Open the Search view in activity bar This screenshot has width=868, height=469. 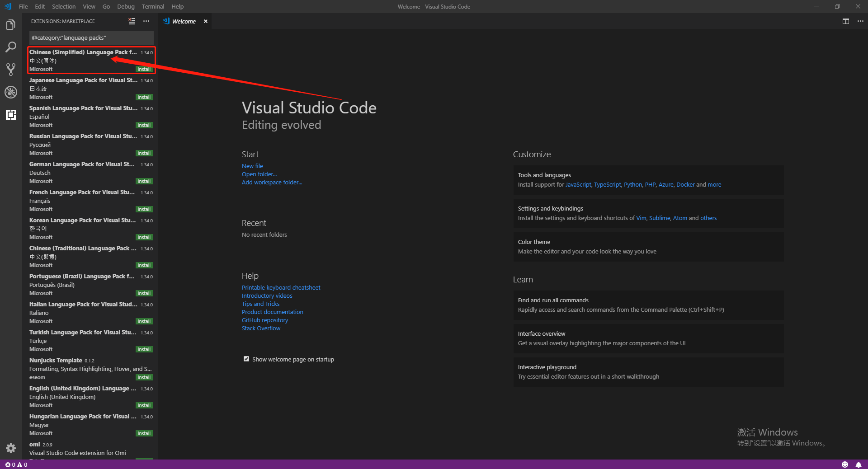pyautogui.click(x=11, y=47)
